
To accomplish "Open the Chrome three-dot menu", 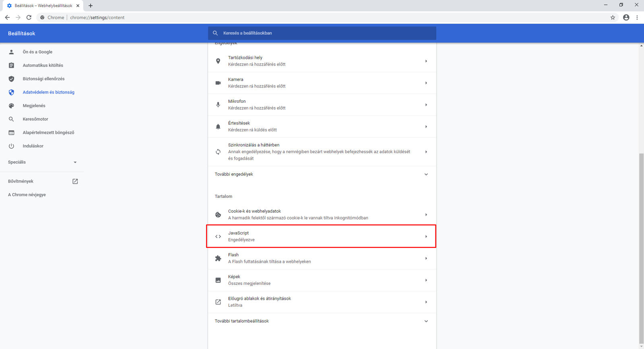I will click(637, 17).
